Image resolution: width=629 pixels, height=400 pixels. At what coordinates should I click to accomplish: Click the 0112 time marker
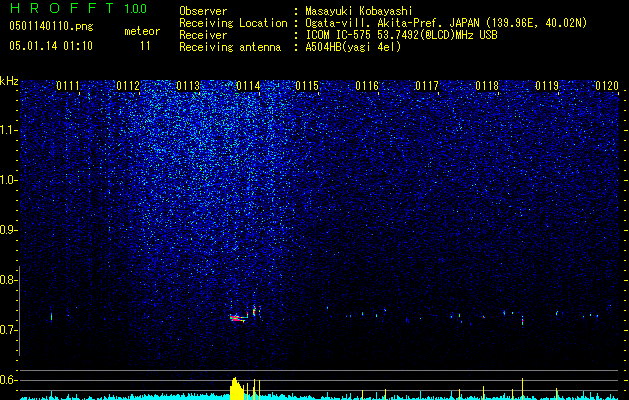pyautogui.click(x=128, y=86)
